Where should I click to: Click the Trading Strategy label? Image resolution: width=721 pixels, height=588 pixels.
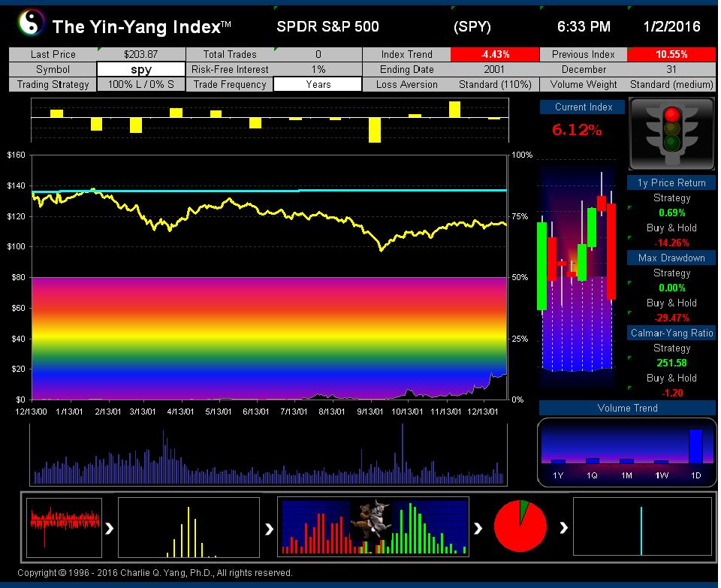53,85
